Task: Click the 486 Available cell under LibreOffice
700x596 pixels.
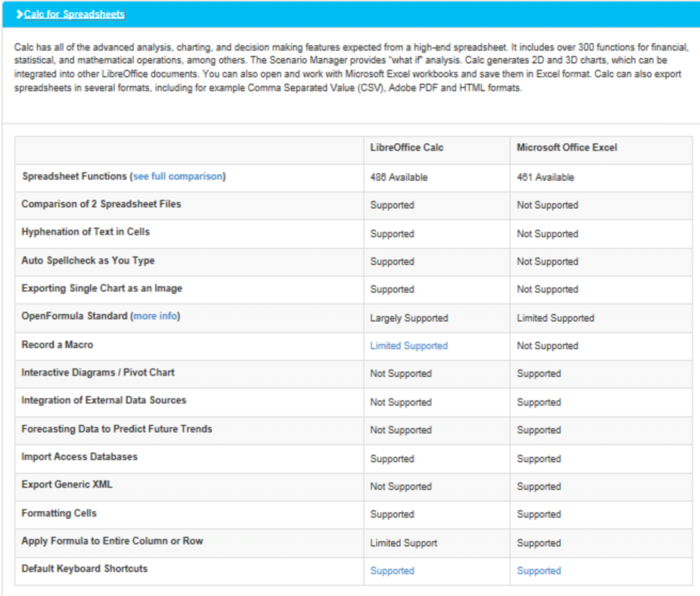Action: pos(399,177)
